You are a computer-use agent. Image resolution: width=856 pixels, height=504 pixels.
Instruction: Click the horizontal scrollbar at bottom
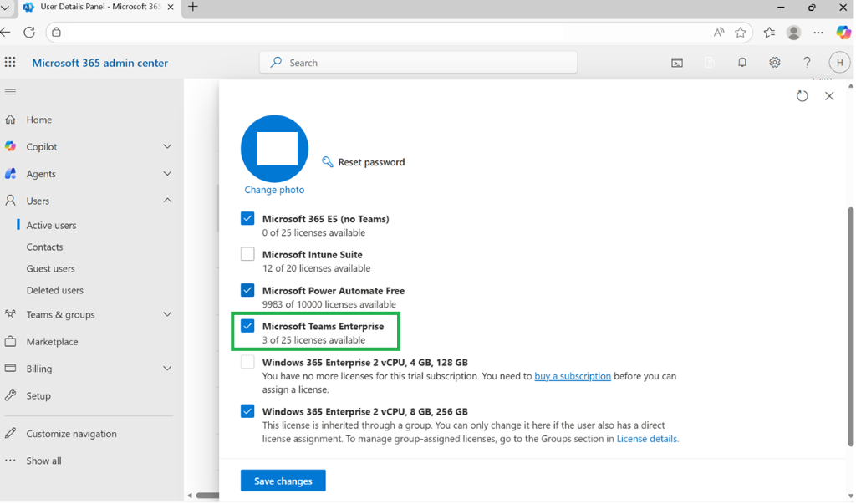click(x=207, y=496)
